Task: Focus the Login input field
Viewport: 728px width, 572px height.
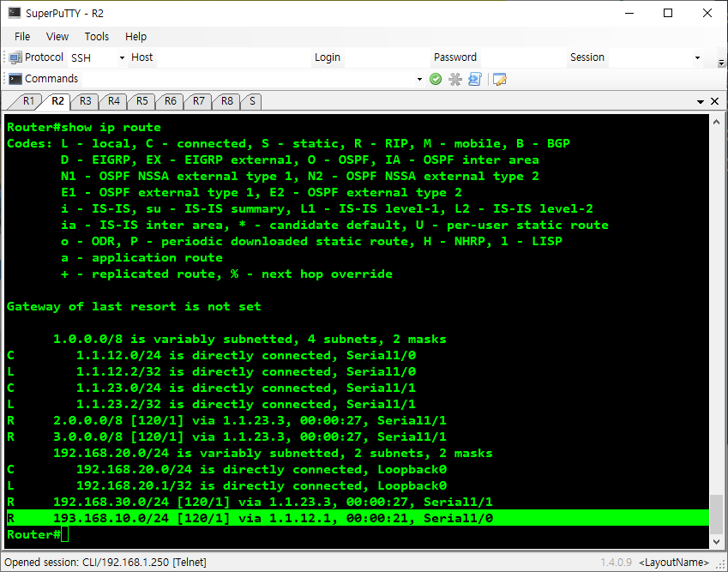Action: 388,58
